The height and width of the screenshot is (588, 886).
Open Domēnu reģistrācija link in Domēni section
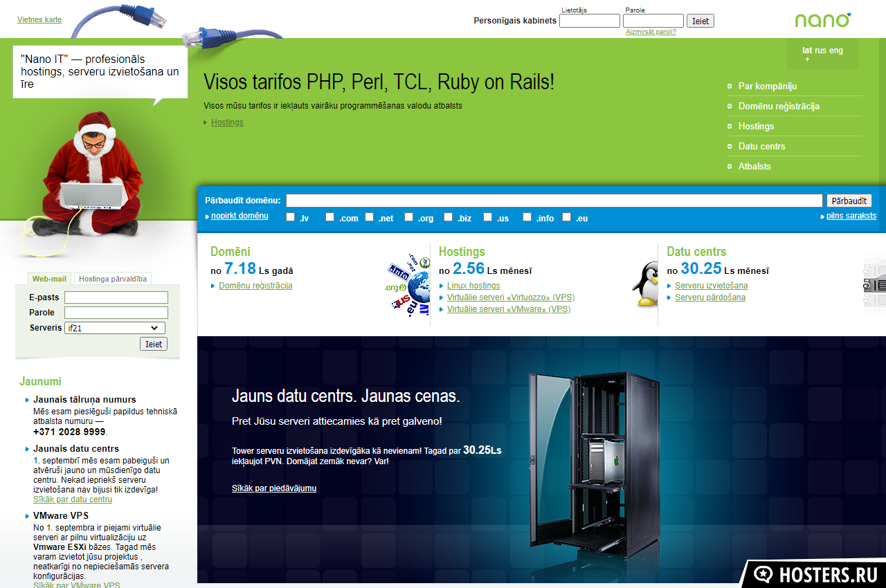click(255, 286)
